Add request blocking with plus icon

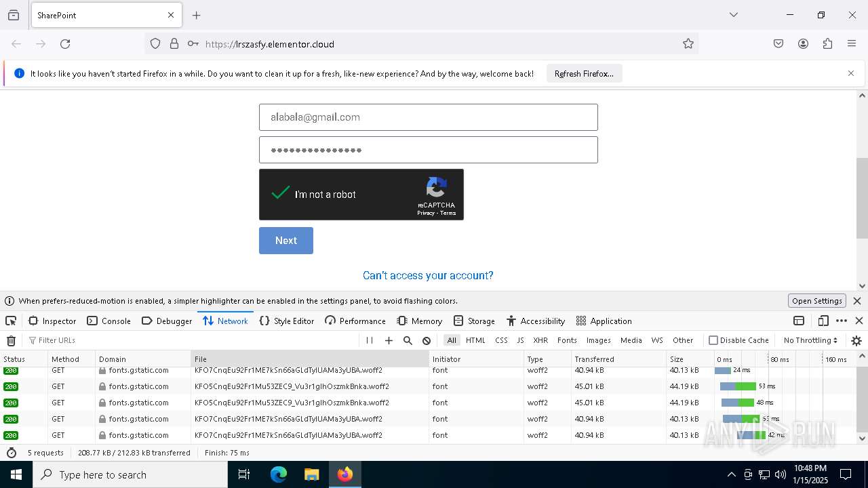(x=389, y=341)
